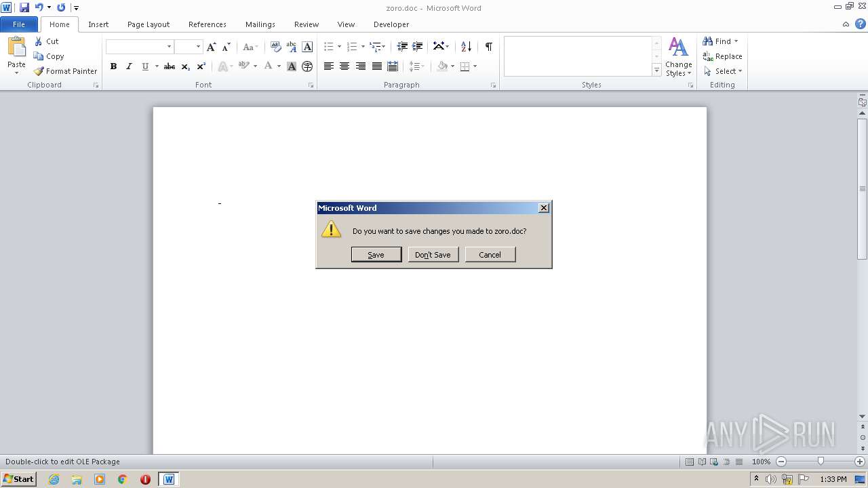Click the Phonetic Guide icon
Viewport: 868px width, 488px height.
292,47
